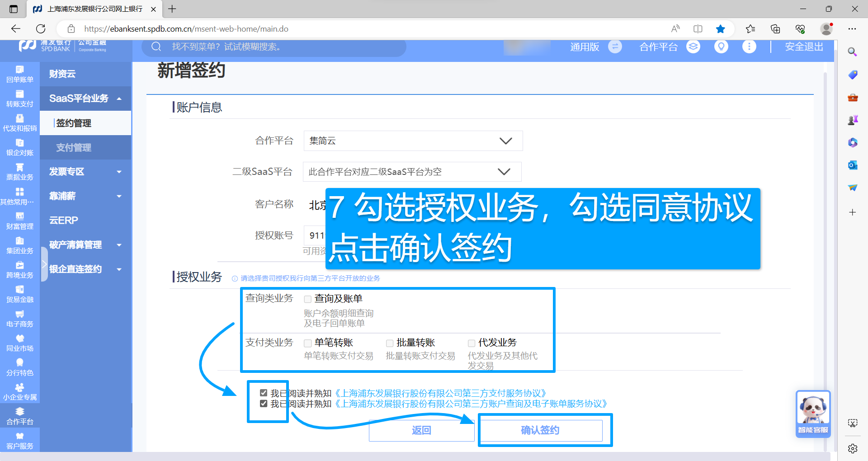The image size is (868, 461).
Task: Collapse the SaaS平台业务 menu
Action: pyautogui.click(x=85, y=99)
